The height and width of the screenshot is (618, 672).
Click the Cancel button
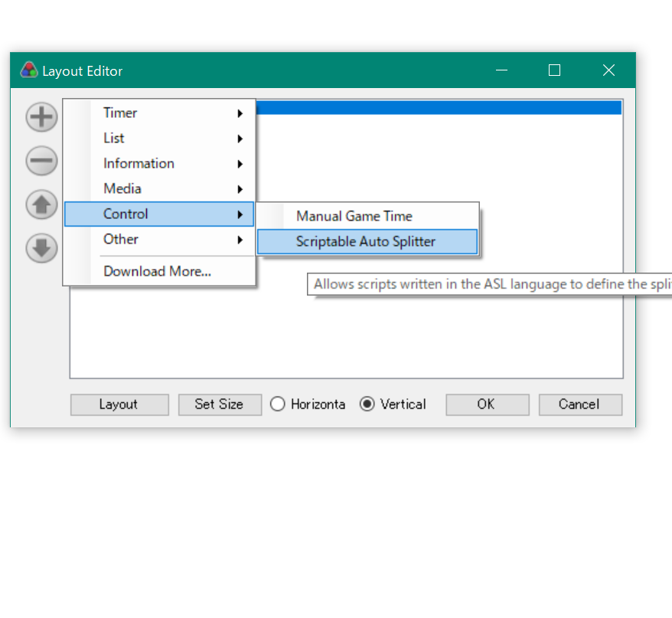(x=580, y=404)
